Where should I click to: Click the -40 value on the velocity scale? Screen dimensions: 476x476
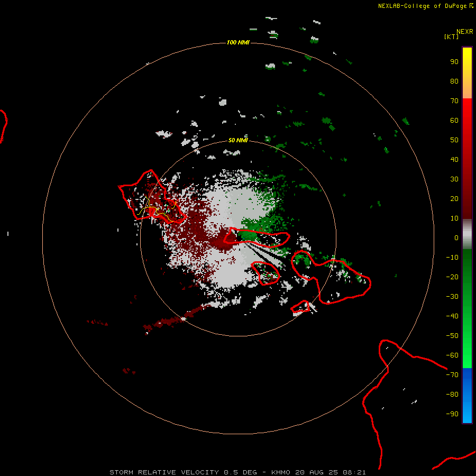coord(452,316)
